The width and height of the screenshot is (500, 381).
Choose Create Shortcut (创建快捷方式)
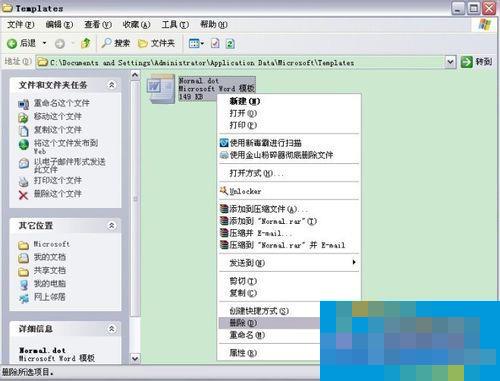(x=269, y=311)
